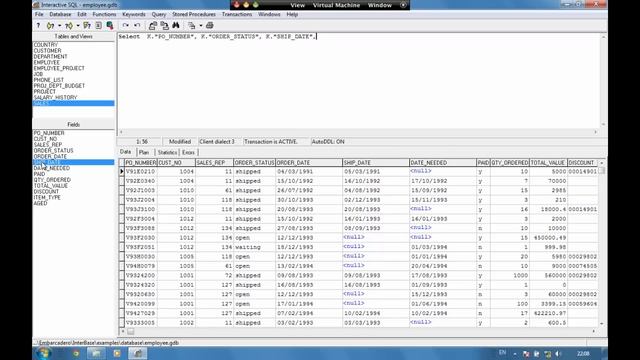The width and height of the screenshot is (640, 360).
Task: Select the DEPARTMENT table
Action: coord(51,57)
